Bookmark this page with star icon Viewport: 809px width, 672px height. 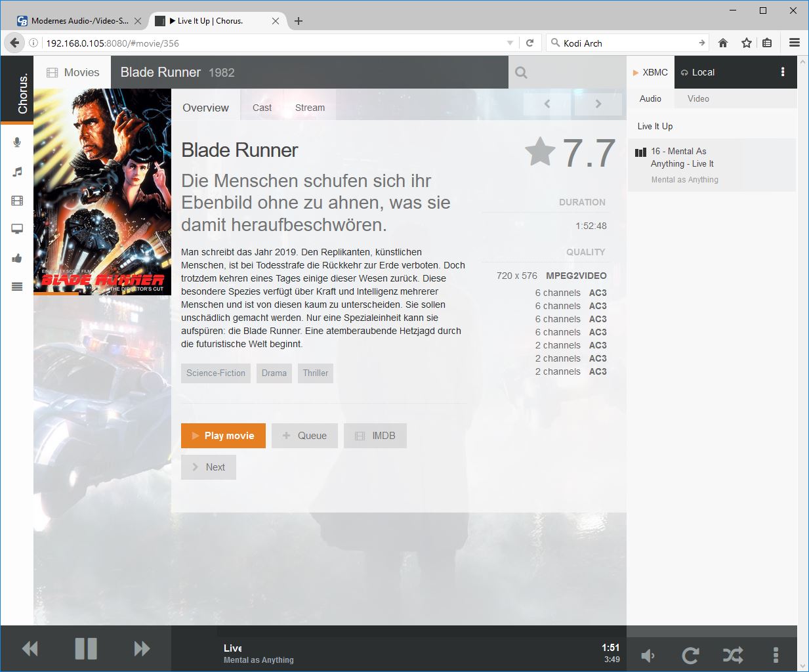pyautogui.click(x=746, y=43)
